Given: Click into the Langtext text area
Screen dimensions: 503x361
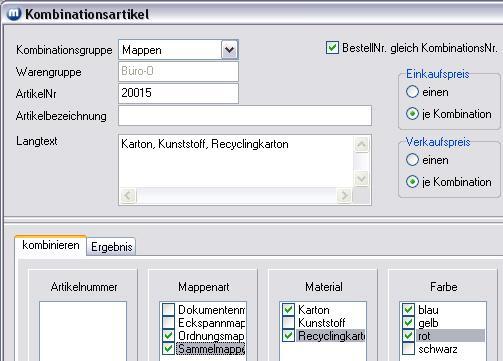Looking at the screenshot, I should [236, 162].
